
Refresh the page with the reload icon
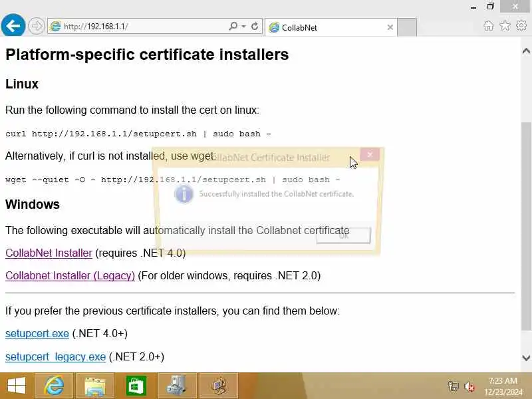255,26
